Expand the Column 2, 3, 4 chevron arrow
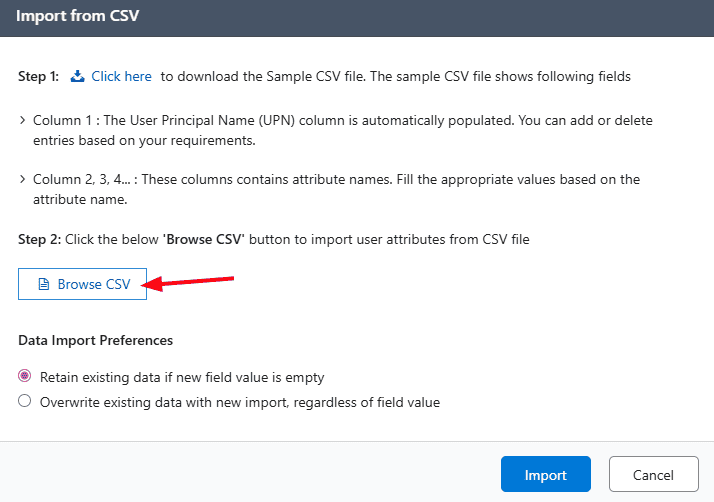Viewport: 714px width, 502px height. point(23,180)
